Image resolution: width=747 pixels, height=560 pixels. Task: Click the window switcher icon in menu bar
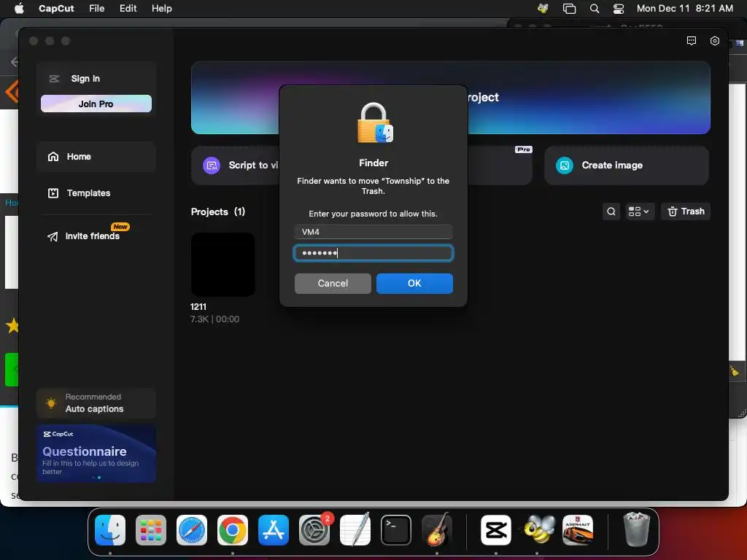pos(569,8)
